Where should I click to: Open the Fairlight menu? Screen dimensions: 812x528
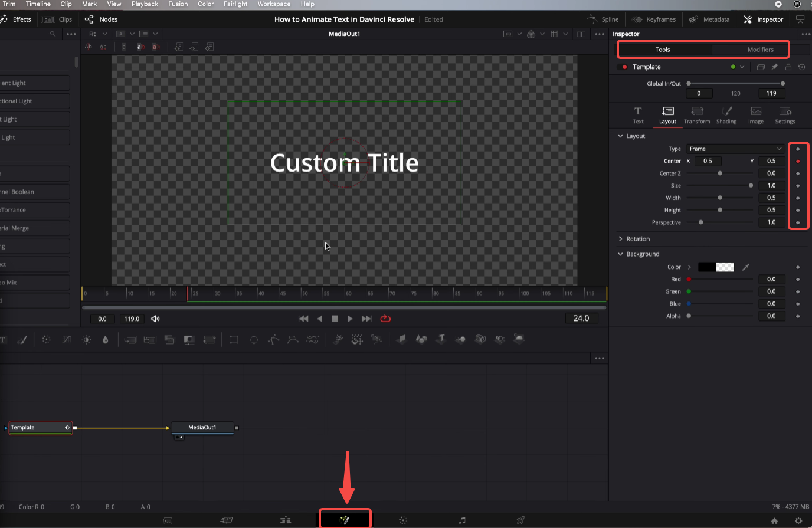[x=235, y=4]
